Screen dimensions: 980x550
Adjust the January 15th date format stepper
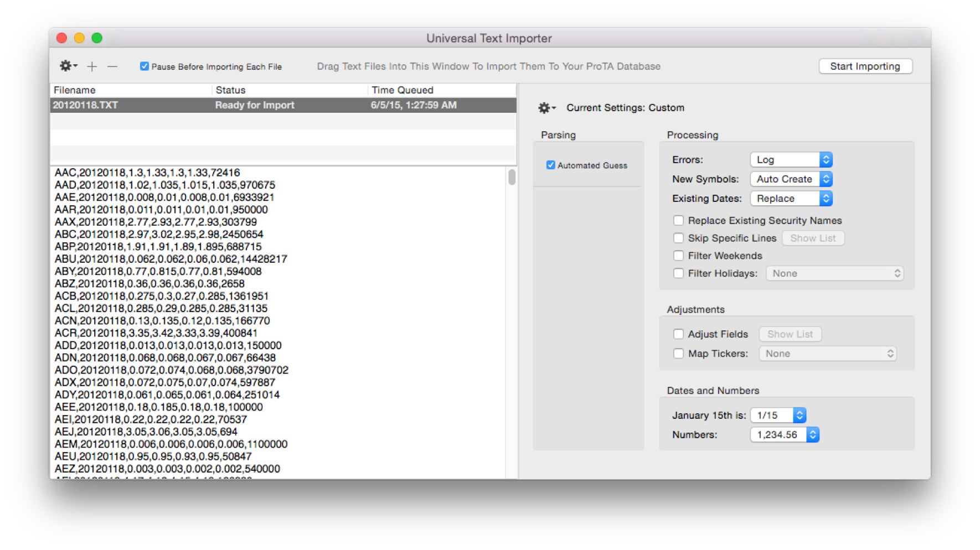(x=798, y=415)
